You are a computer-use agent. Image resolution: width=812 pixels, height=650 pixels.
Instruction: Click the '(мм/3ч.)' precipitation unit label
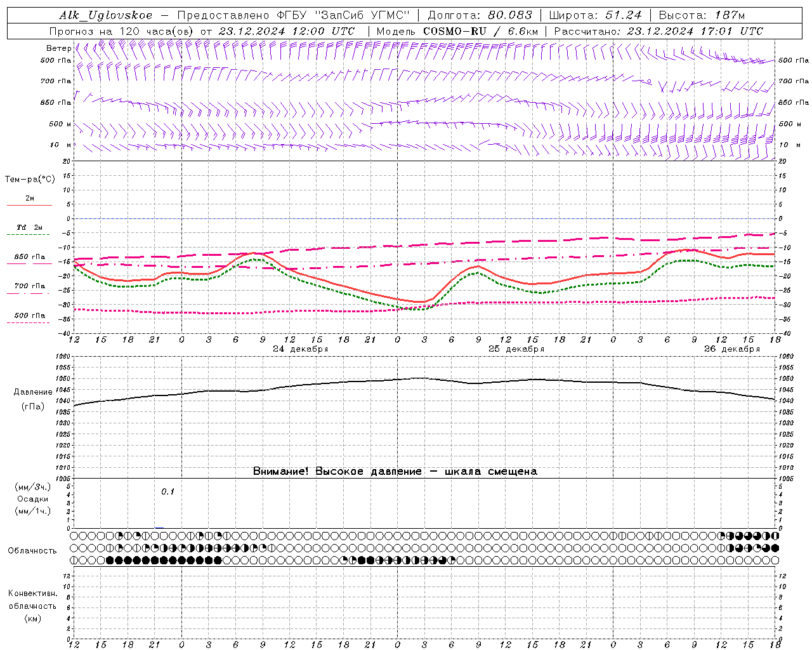tap(33, 487)
